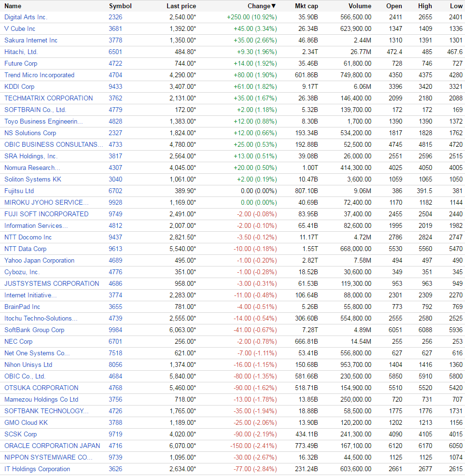Select the 6,063.00* last price
Image resolution: width=465 pixels, height=476 pixels.
[183, 330]
